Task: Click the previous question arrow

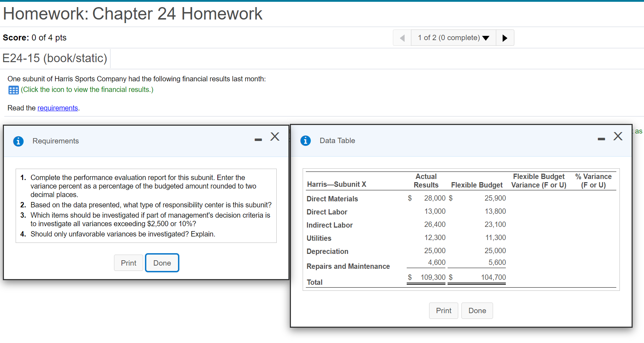Action: 402,37
